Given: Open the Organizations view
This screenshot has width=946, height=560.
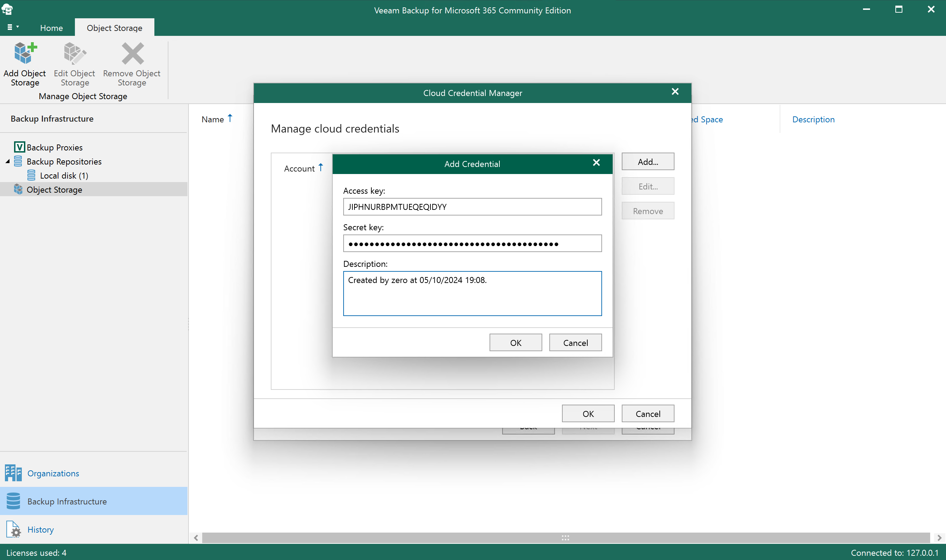Looking at the screenshot, I should click(x=53, y=473).
